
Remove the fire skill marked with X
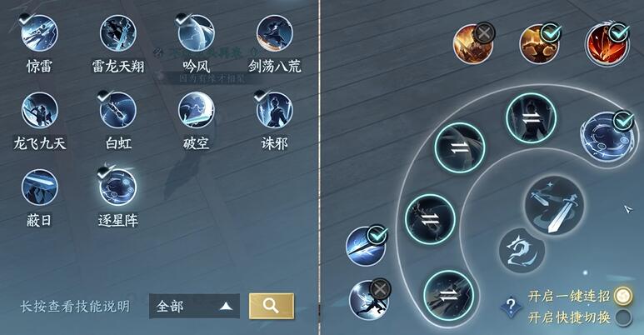click(x=473, y=43)
